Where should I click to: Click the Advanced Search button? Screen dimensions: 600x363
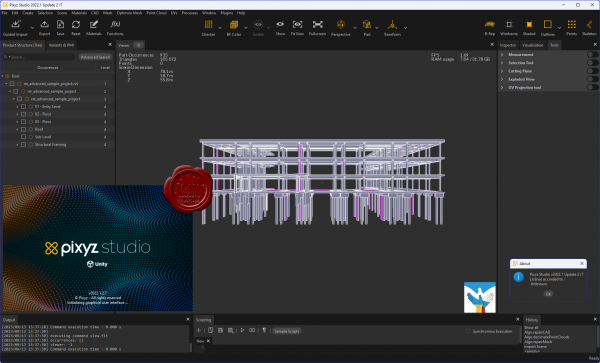[x=95, y=57]
